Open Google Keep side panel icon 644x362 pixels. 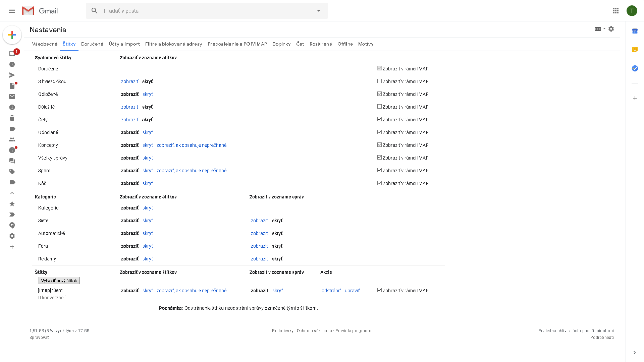pos(635,50)
